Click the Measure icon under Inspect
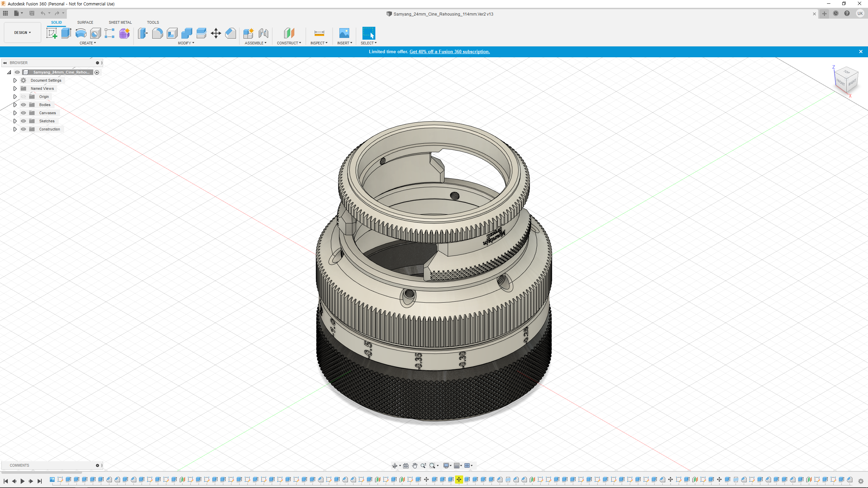 [x=319, y=33]
